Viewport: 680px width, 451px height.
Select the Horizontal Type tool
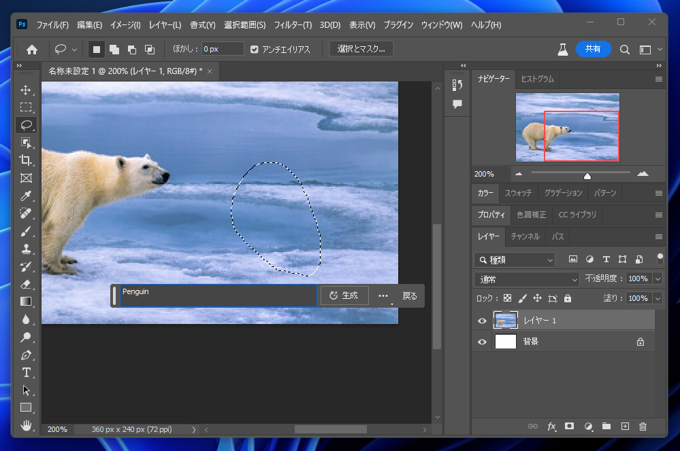26,373
